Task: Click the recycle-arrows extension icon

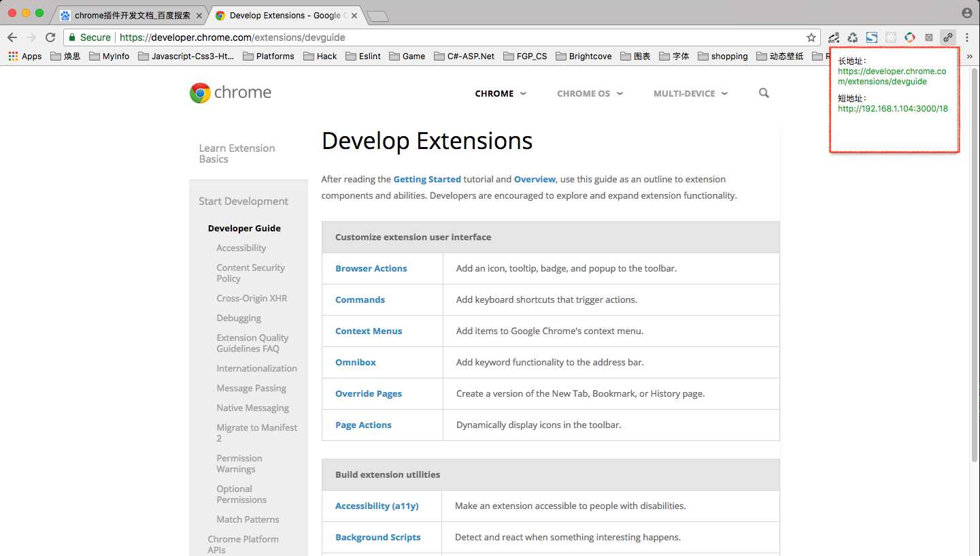Action: pos(853,37)
